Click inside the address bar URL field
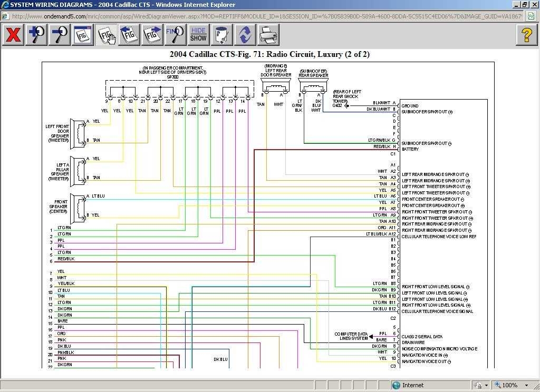 tap(211, 16)
